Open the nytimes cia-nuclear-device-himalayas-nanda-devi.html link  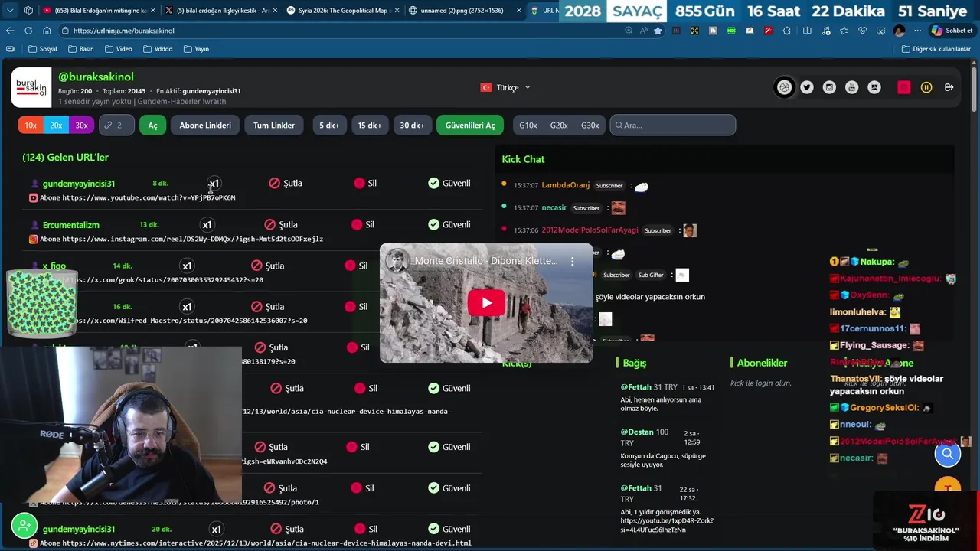pyautogui.click(x=266, y=543)
